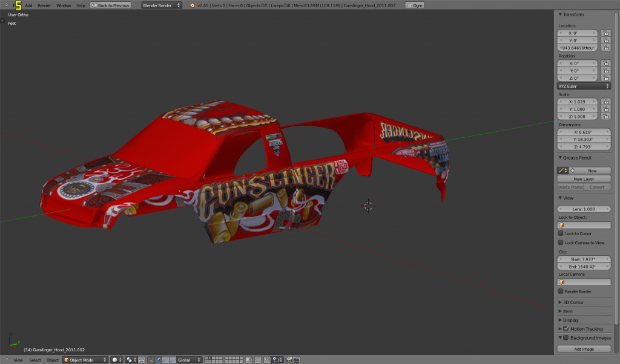620x364 pixels.
Task: Enable Render Border checkbox
Action: coord(560,291)
